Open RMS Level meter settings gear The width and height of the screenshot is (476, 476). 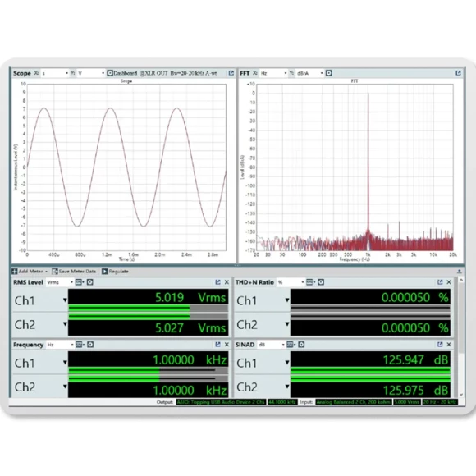pos(89,282)
